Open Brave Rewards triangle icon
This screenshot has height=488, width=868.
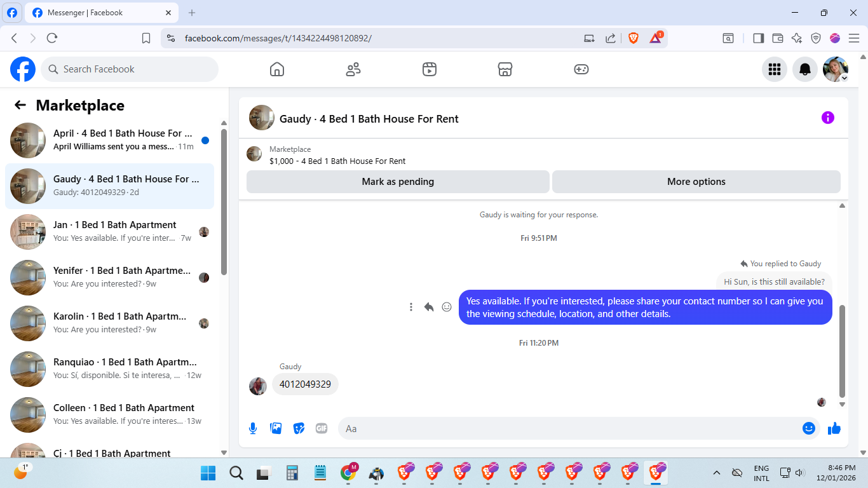coord(656,38)
